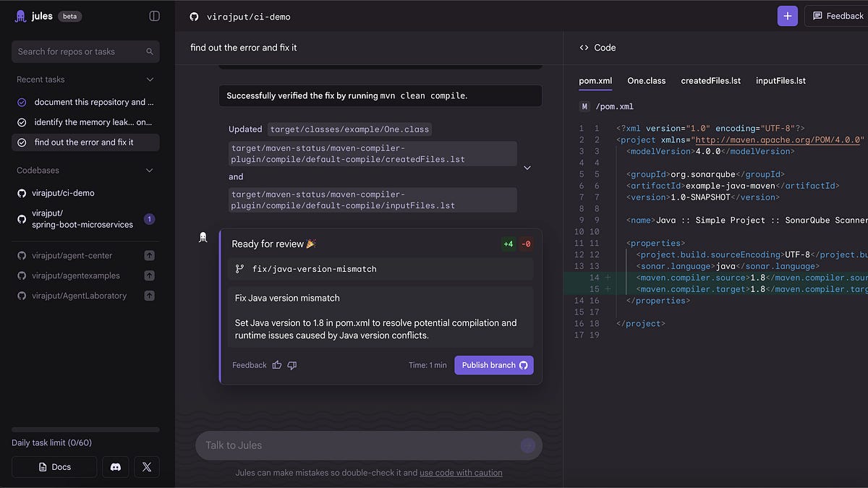
Task: Click upload arrow icon beside virajput/agentexamples
Action: click(x=149, y=275)
